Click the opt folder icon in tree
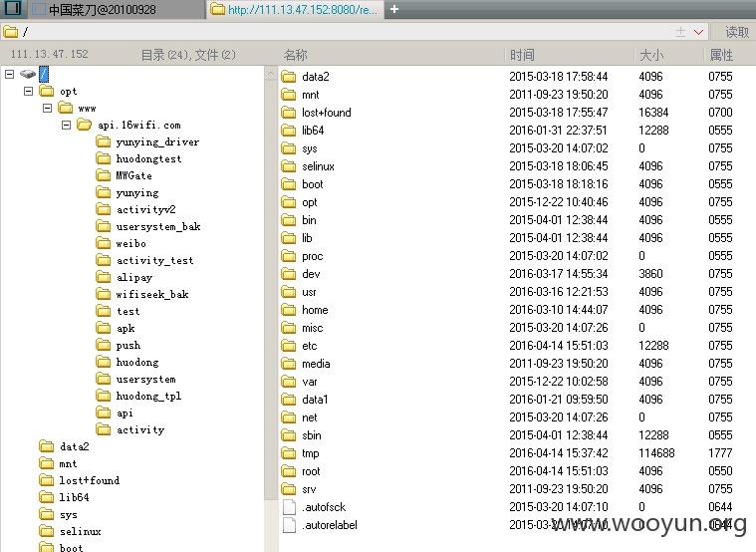Viewport: 756px width, 552px height. [46, 91]
